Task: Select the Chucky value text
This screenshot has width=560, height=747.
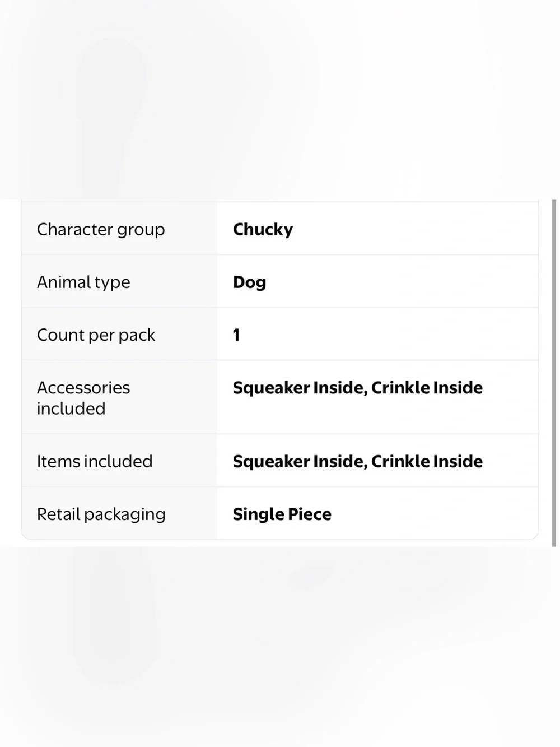Action: point(263,229)
